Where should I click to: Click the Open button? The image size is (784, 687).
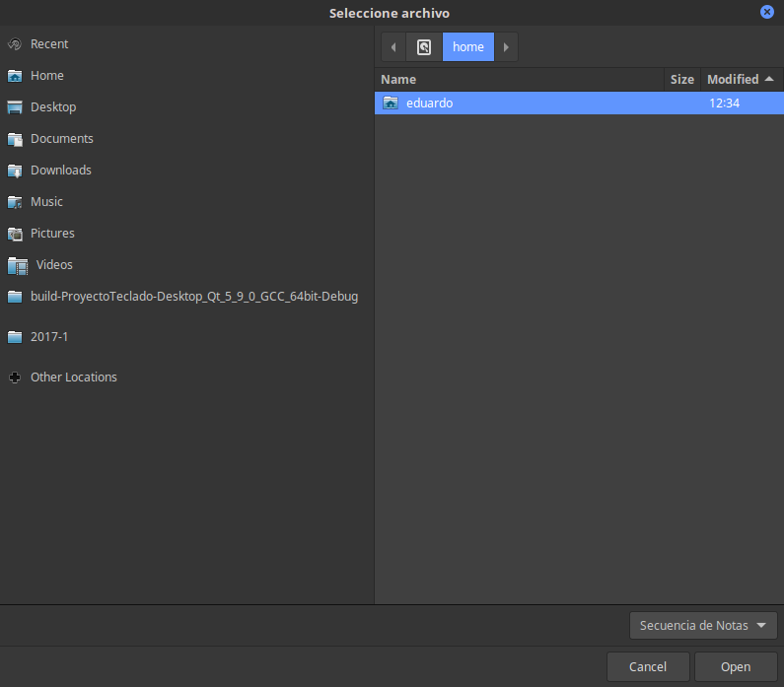click(x=736, y=667)
